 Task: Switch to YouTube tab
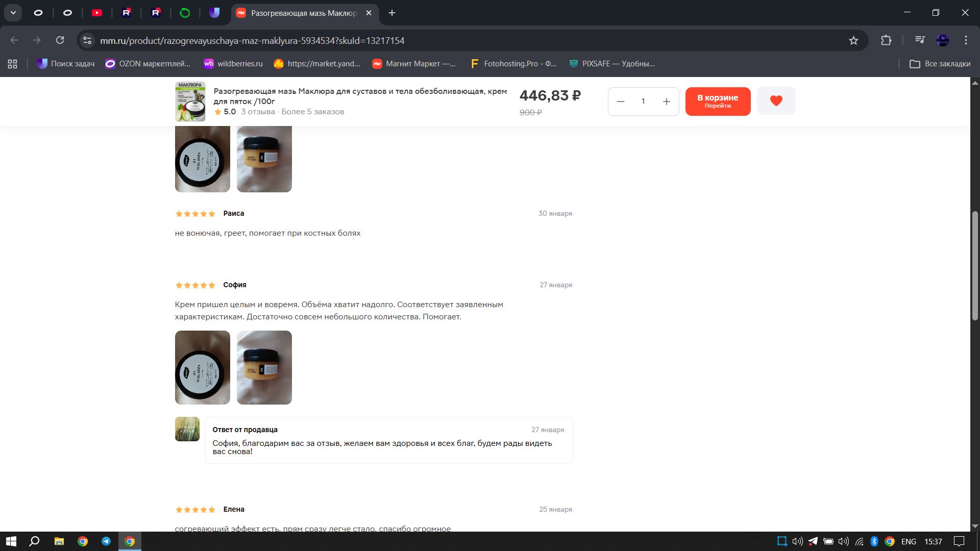pos(97,13)
